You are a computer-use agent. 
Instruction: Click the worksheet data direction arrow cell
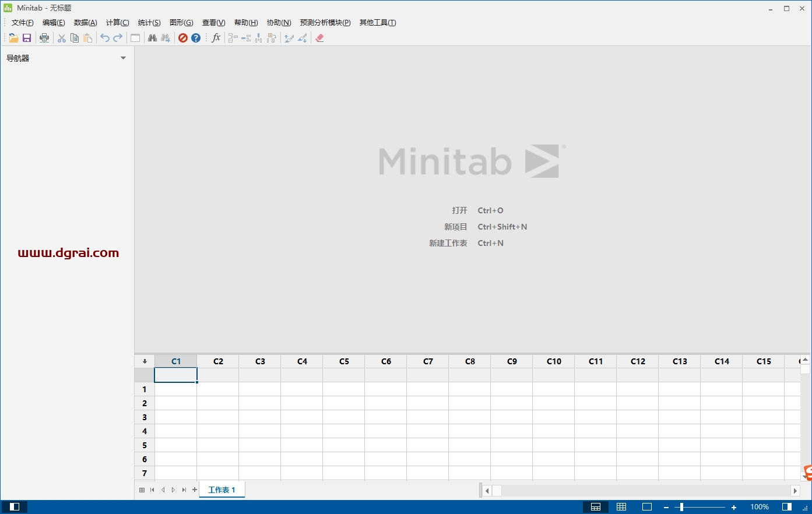(x=145, y=361)
